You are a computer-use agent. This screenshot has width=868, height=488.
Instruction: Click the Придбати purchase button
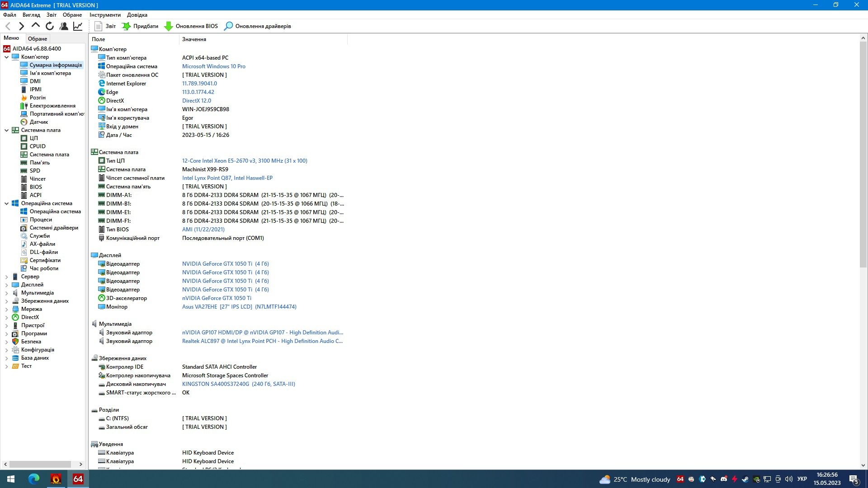(140, 26)
